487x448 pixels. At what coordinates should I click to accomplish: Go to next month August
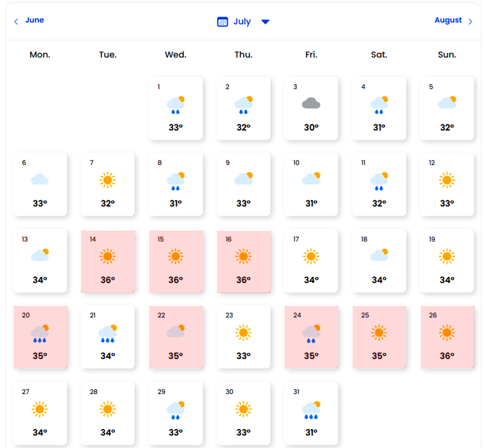[x=448, y=20]
